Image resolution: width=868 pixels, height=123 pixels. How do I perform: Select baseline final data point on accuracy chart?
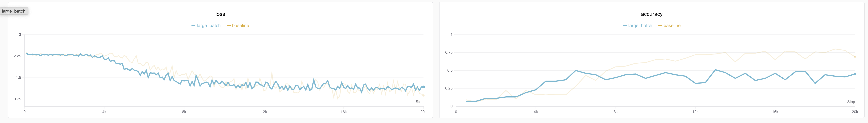pyautogui.click(x=855, y=57)
